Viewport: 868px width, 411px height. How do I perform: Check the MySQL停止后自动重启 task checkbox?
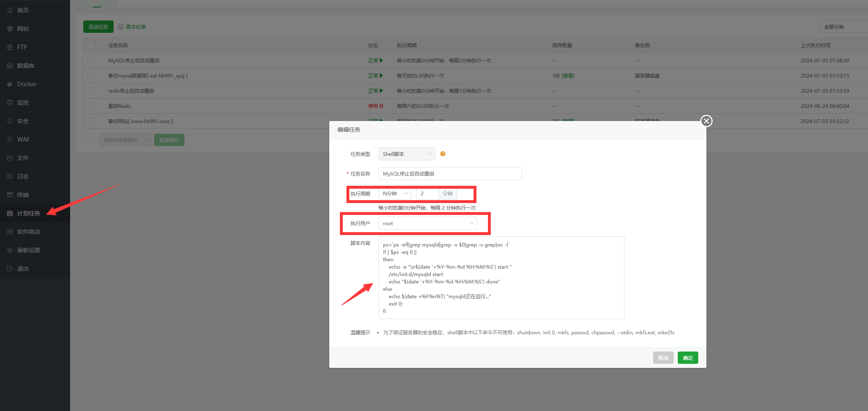point(91,60)
